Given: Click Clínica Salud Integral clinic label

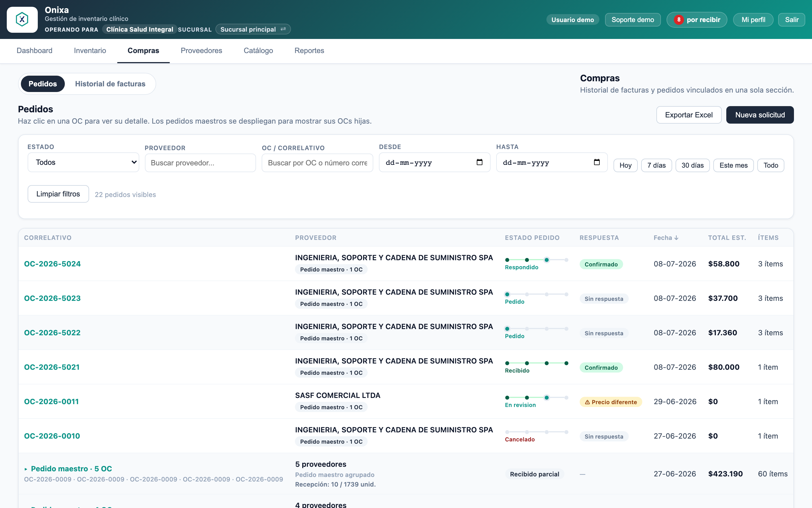Looking at the screenshot, I should coord(140,29).
